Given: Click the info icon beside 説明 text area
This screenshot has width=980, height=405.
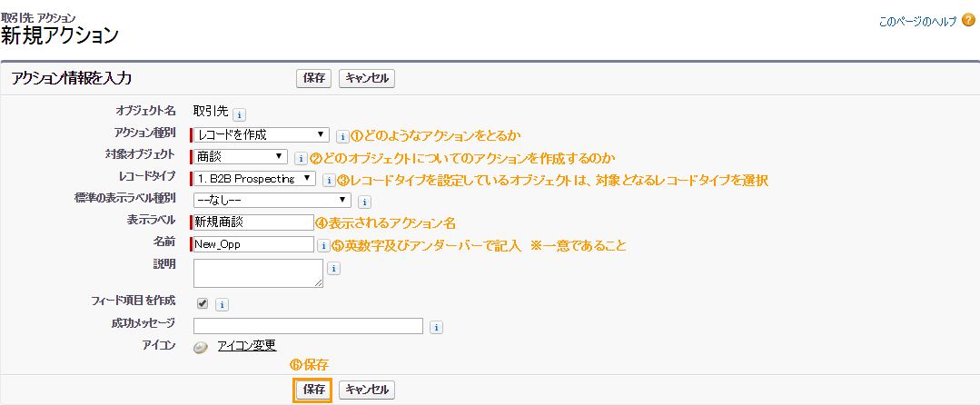Looking at the screenshot, I should point(333,268).
